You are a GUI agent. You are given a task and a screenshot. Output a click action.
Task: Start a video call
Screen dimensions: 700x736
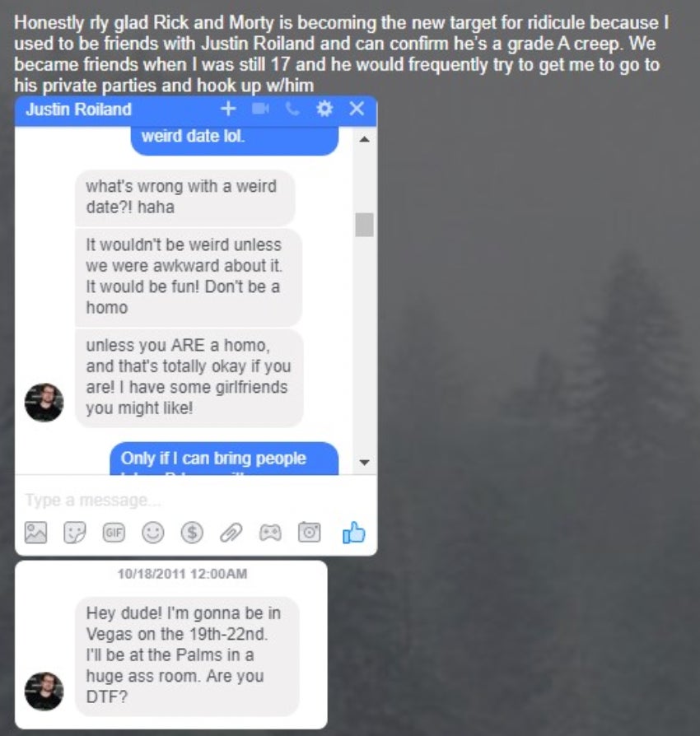pos(260,109)
